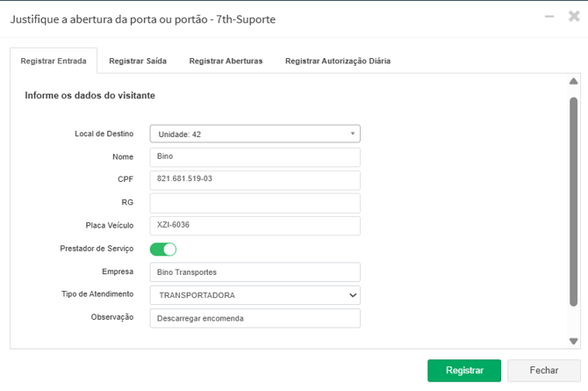Open the Local de Destino dropdown
588x391 pixels.
coord(255,134)
